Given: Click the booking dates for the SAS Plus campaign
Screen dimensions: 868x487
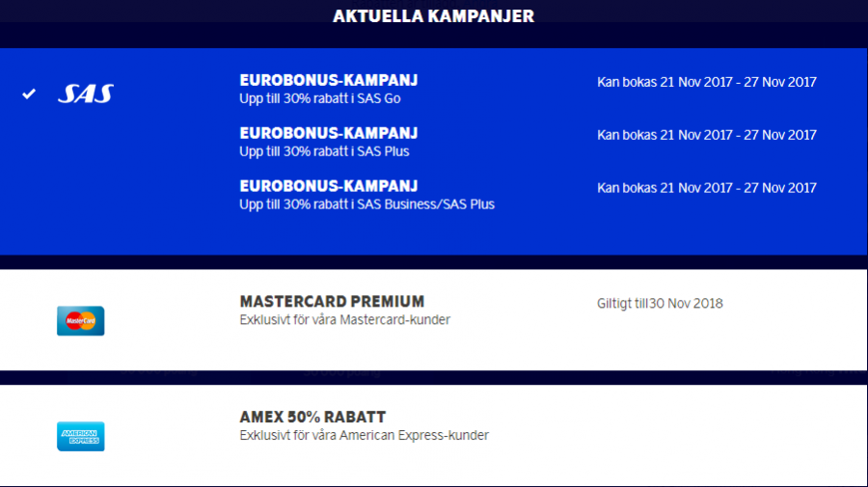Looking at the screenshot, I should point(706,135).
